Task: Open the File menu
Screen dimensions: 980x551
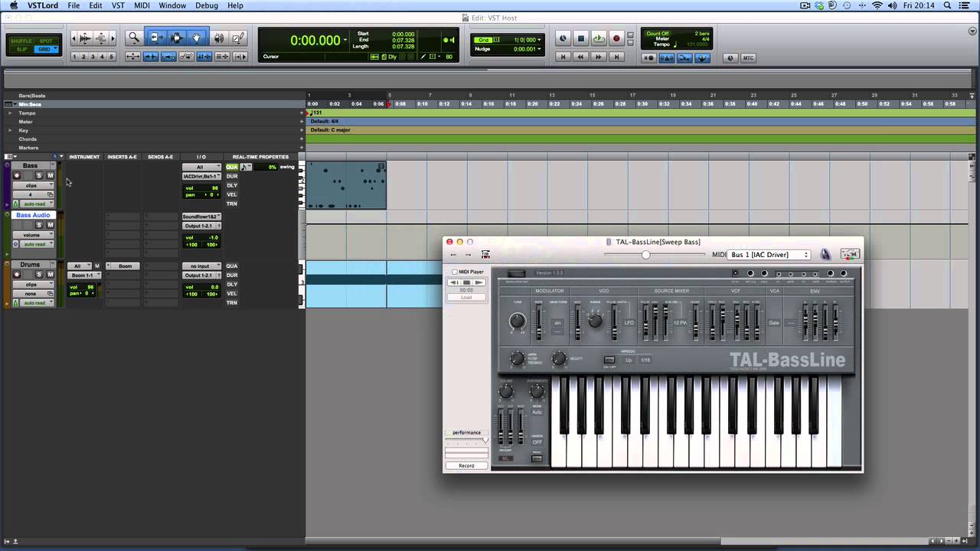Action: [73, 5]
